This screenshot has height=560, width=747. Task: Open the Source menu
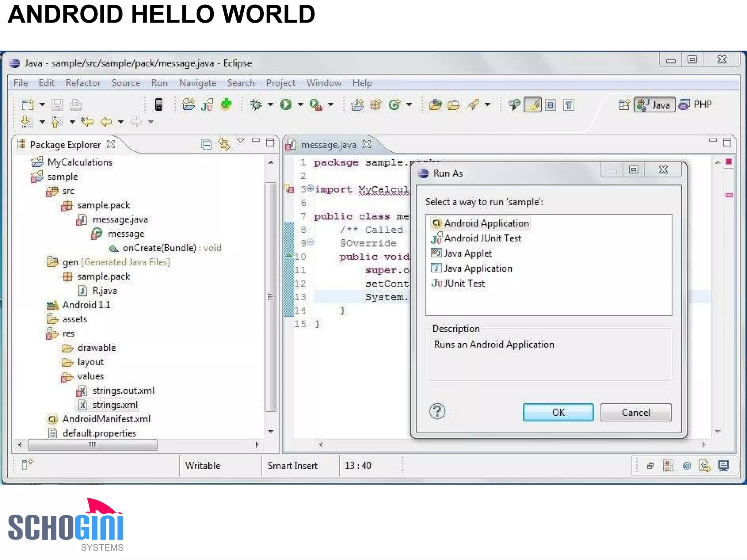[126, 83]
